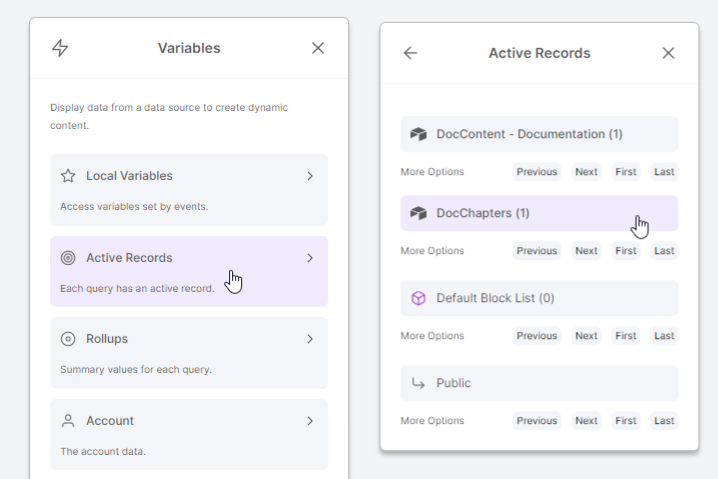Screen dimensions: 718x479
Task: Click the person icon beside Account
Action: (x=68, y=421)
